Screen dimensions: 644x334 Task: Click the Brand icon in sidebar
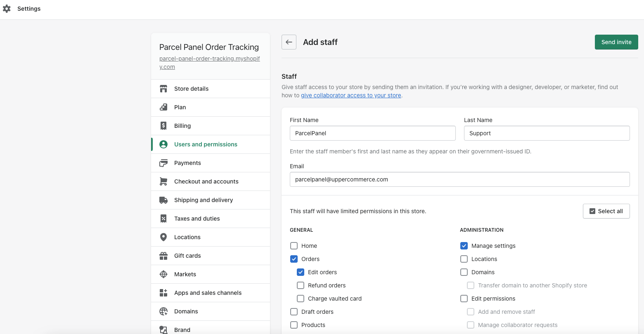163,330
